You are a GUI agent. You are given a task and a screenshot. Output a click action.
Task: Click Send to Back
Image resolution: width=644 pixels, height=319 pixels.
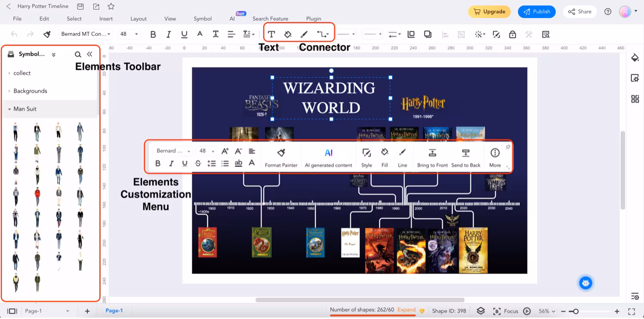point(466,158)
